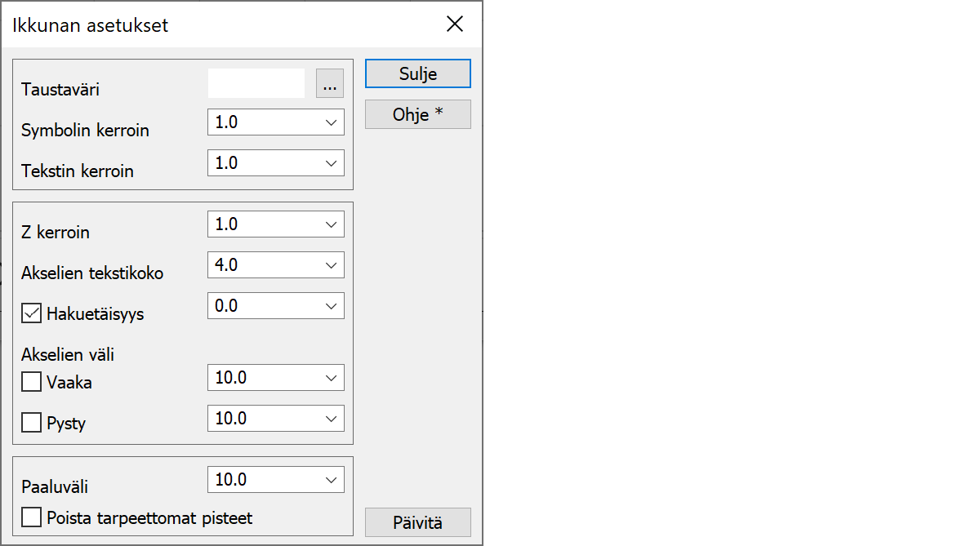980x546 pixels.
Task: Expand the Z kerroin combo box
Action: (x=331, y=224)
